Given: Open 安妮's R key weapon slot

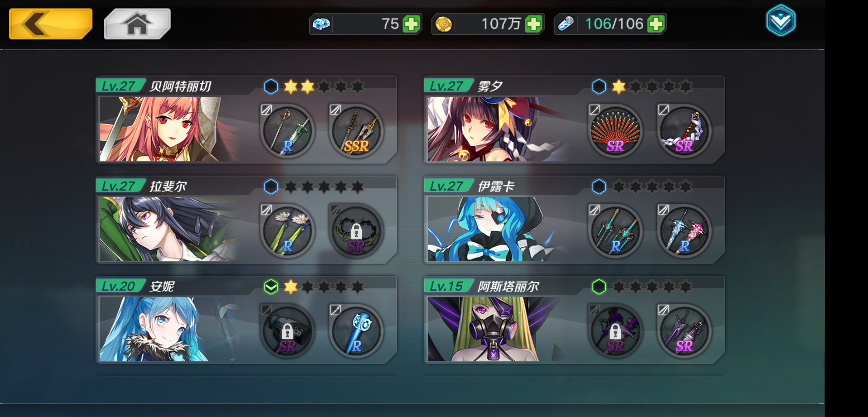Looking at the screenshot, I should click(356, 331).
